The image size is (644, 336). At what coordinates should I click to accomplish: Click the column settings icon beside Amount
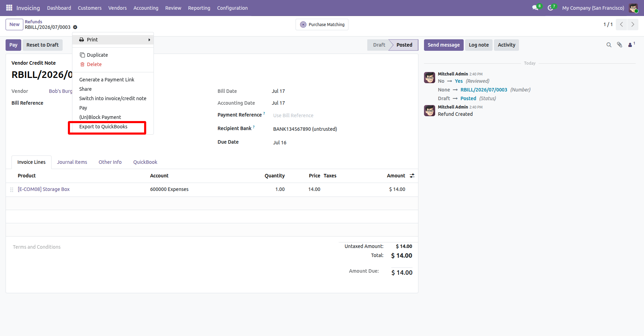coord(412,176)
